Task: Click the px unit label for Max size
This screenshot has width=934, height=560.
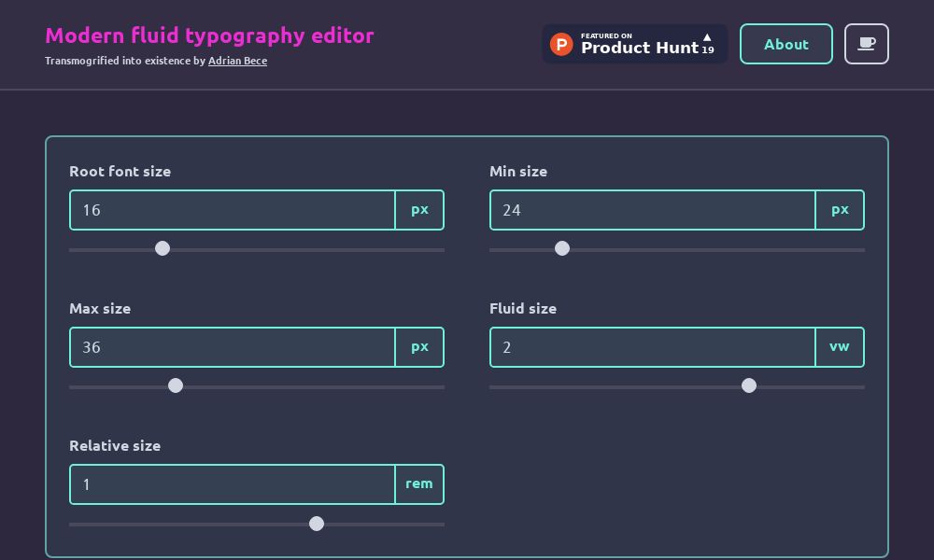Action: tap(419, 346)
